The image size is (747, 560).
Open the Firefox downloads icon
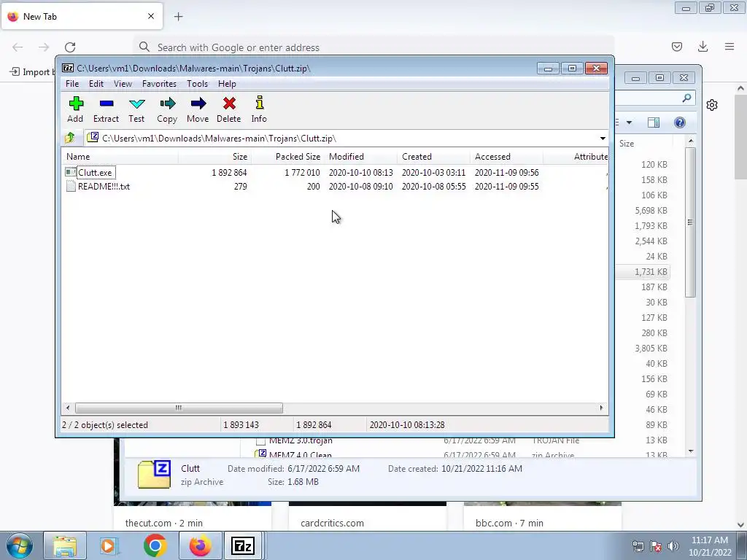(703, 47)
